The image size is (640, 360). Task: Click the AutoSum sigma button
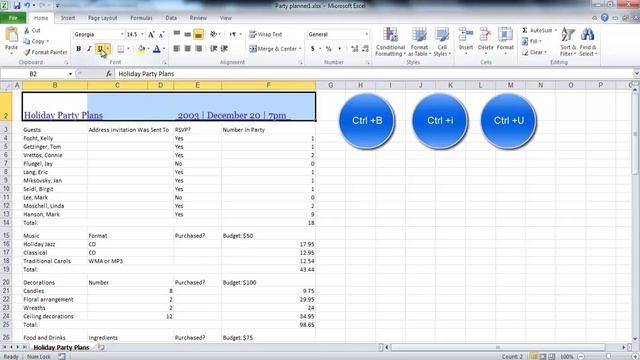(x=538, y=30)
